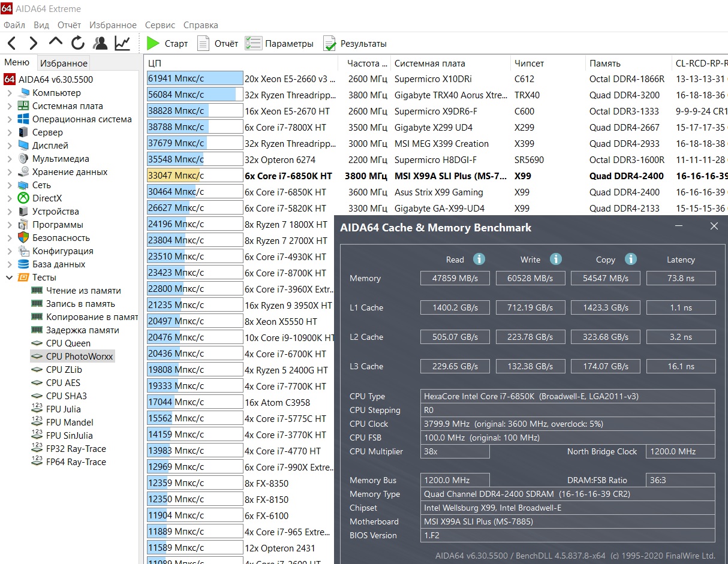The width and height of the screenshot is (728, 564).
Task: Expand the DirectX tree node
Action: coord(10,198)
